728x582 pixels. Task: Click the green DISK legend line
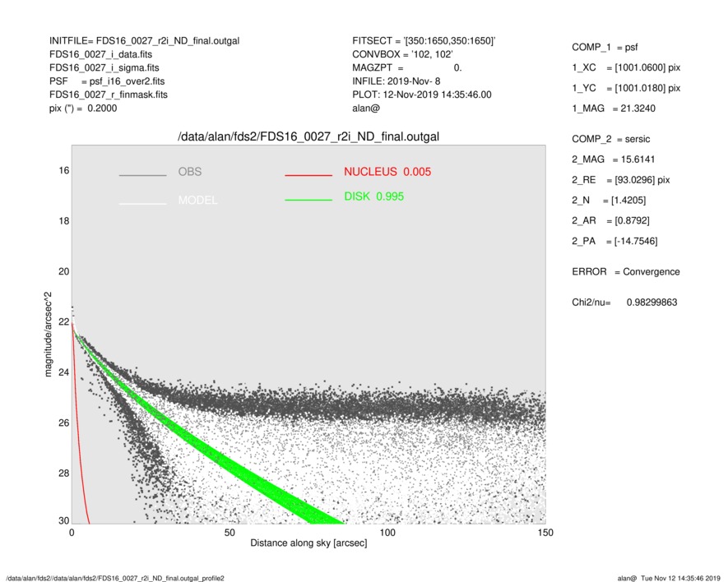[x=308, y=200]
